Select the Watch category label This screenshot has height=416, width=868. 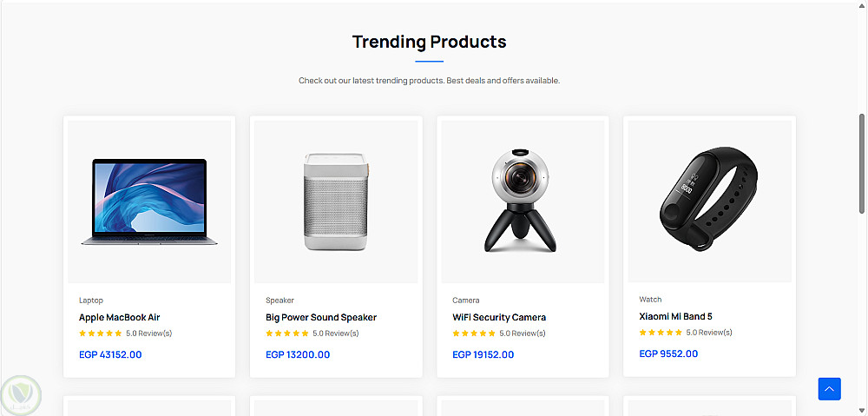[x=650, y=300]
